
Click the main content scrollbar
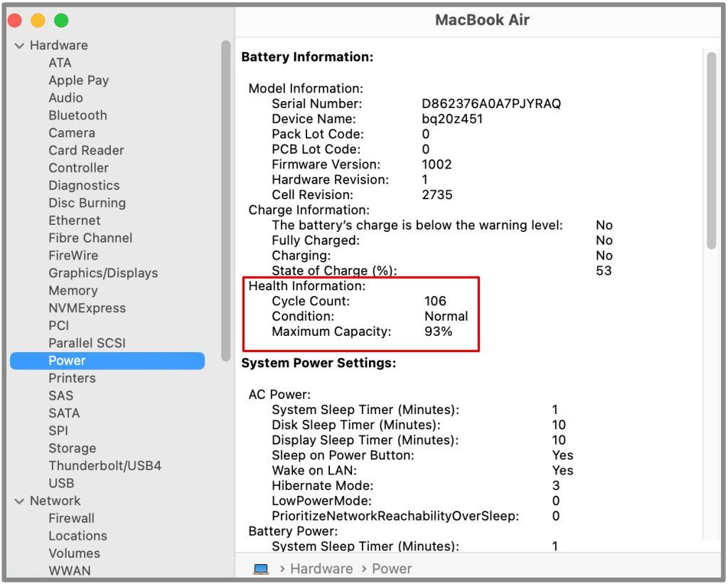(x=711, y=151)
